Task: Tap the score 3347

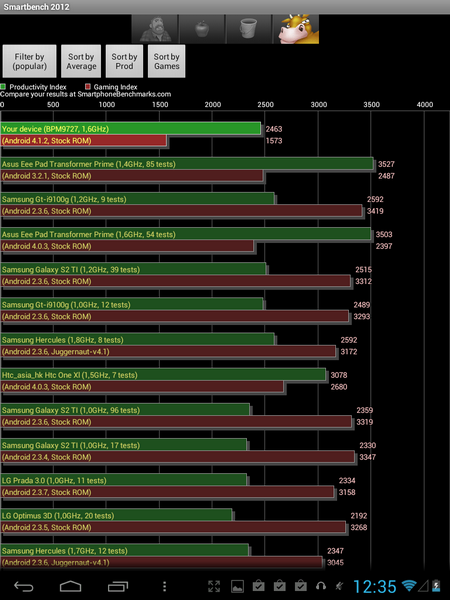Action: click(x=367, y=457)
